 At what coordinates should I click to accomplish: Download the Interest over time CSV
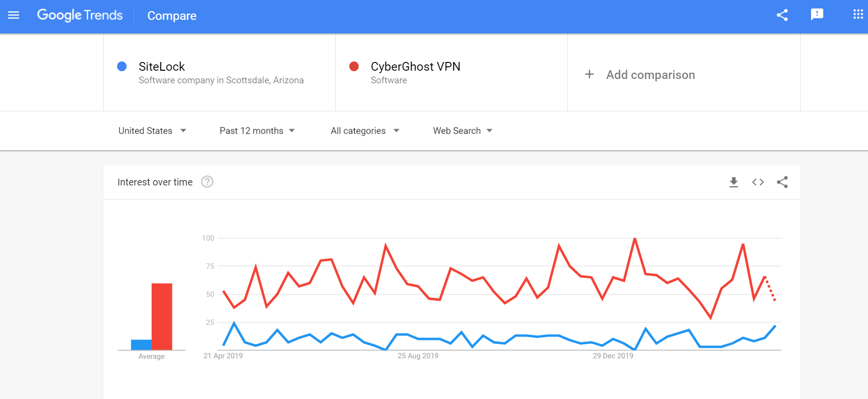(x=734, y=182)
